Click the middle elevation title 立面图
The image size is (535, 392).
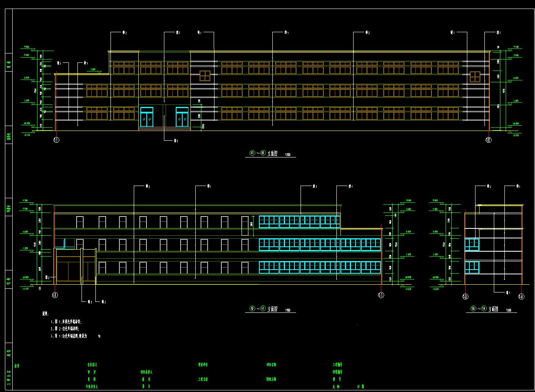(272, 309)
